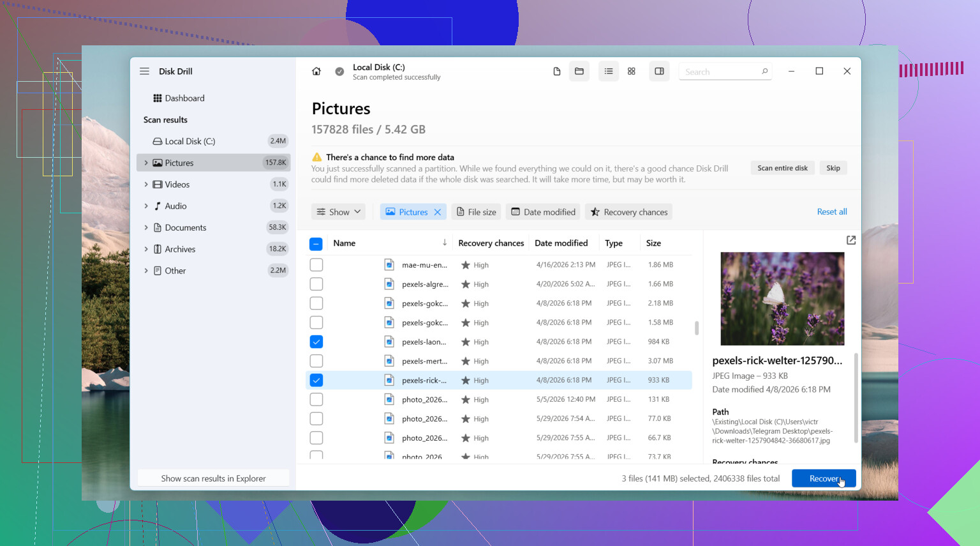Viewport: 980px width, 546px height.
Task: Select the grid view layout icon
Action: pyautogui.click(x=632, y=72)
